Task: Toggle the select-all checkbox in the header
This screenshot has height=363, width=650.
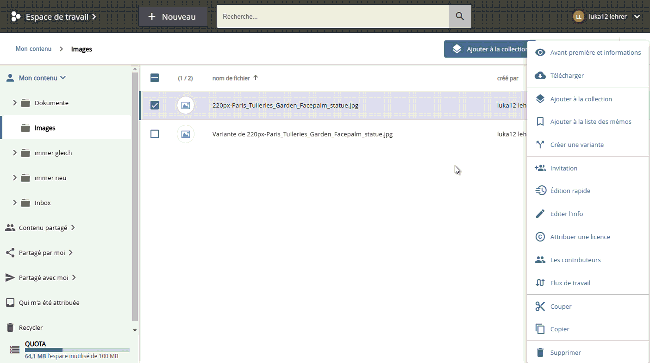Action: (155, 77)
